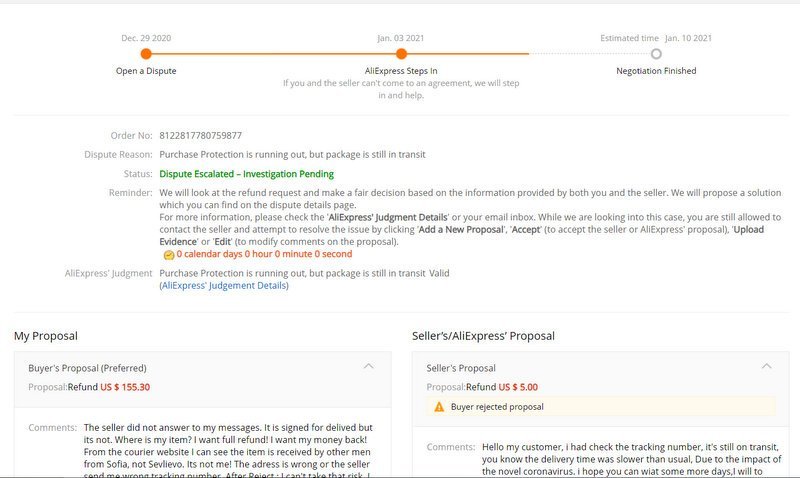Click the My Proposal section heading
This screenshot has width=800, height=478.
46,336
